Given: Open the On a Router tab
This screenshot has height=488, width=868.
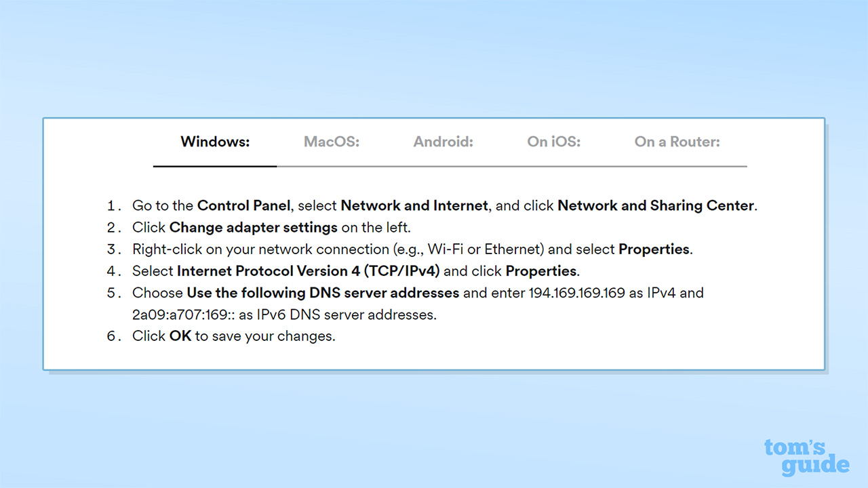Looking at the screenshot, I should [677, 142].
